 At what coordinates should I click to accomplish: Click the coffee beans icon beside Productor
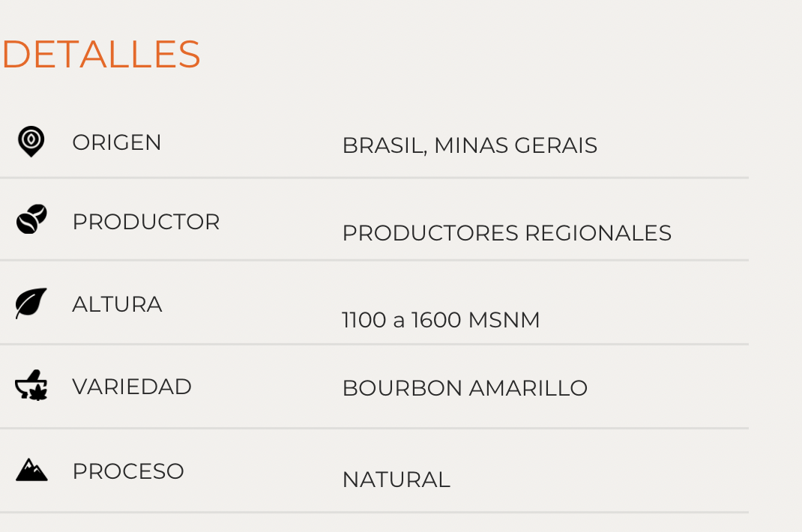[31, 220]
